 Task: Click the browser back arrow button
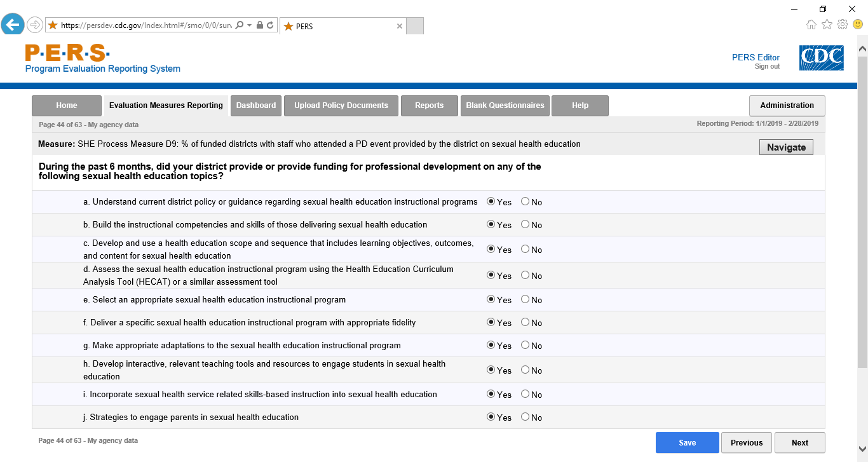click(12, 25)
